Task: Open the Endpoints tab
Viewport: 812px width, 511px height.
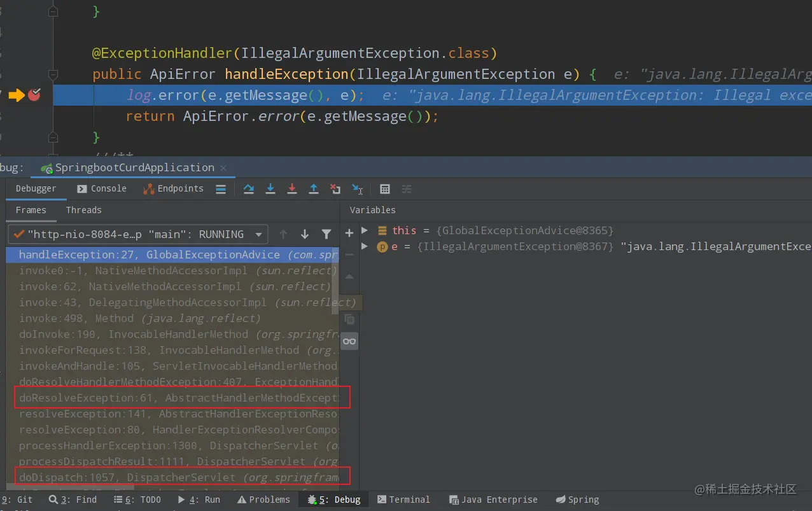Action: pos(174,188)
